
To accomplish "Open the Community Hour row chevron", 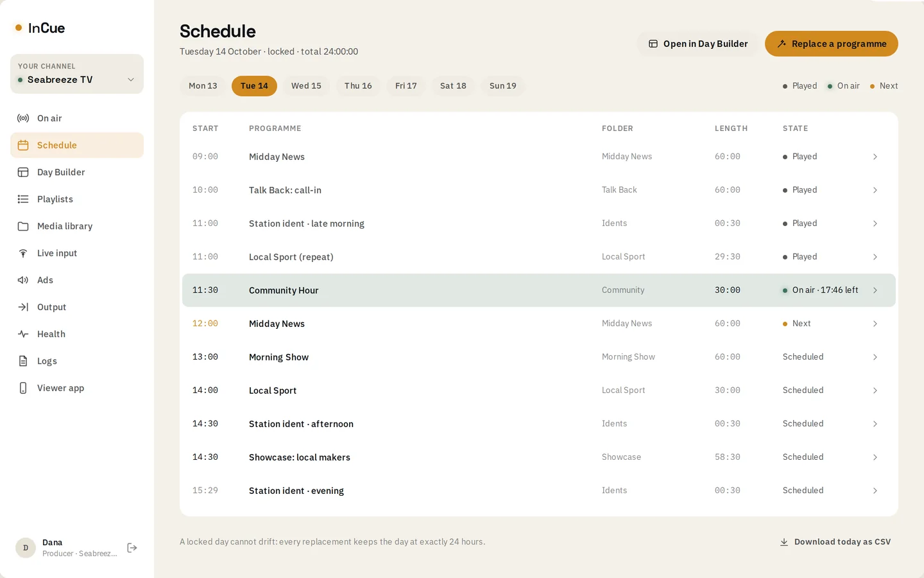I will [x=875, y=290].
